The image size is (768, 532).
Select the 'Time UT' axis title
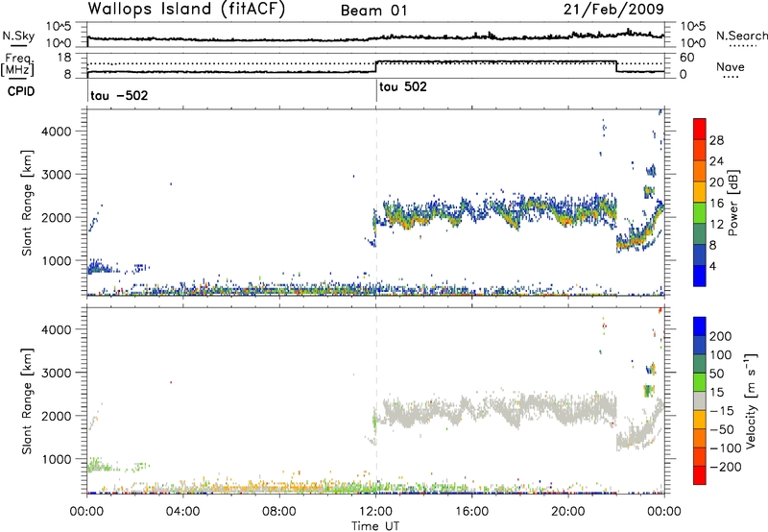click(375, 526)
